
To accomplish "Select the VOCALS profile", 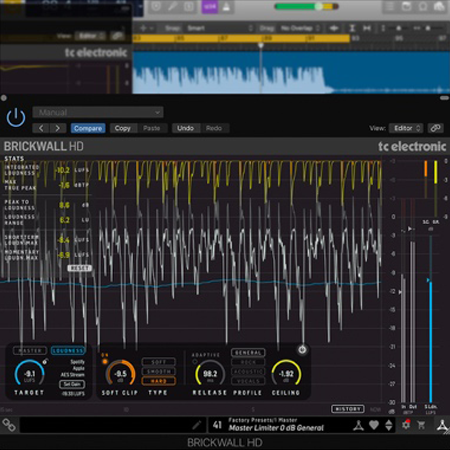I will point(248,381).
